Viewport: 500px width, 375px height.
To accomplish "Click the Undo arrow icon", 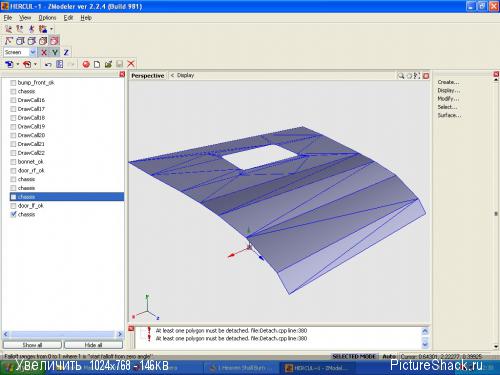I will [48, 64].
